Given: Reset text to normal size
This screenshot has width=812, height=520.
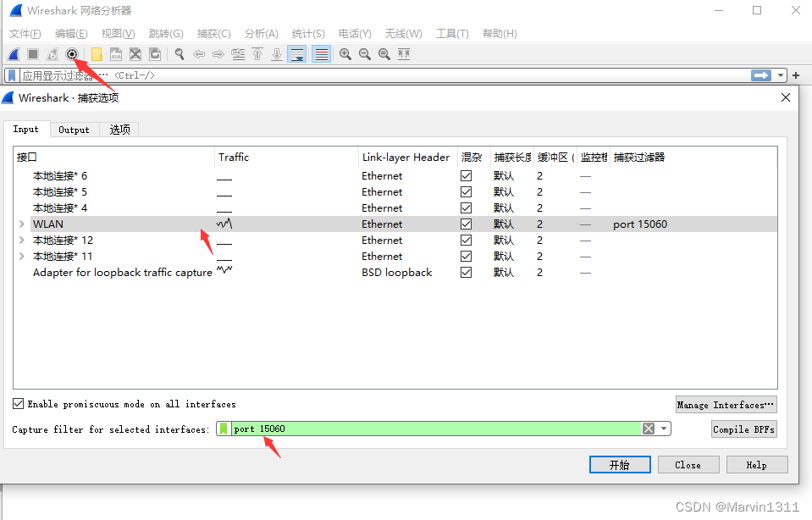Looking at the screenshot, I should 384,54.
